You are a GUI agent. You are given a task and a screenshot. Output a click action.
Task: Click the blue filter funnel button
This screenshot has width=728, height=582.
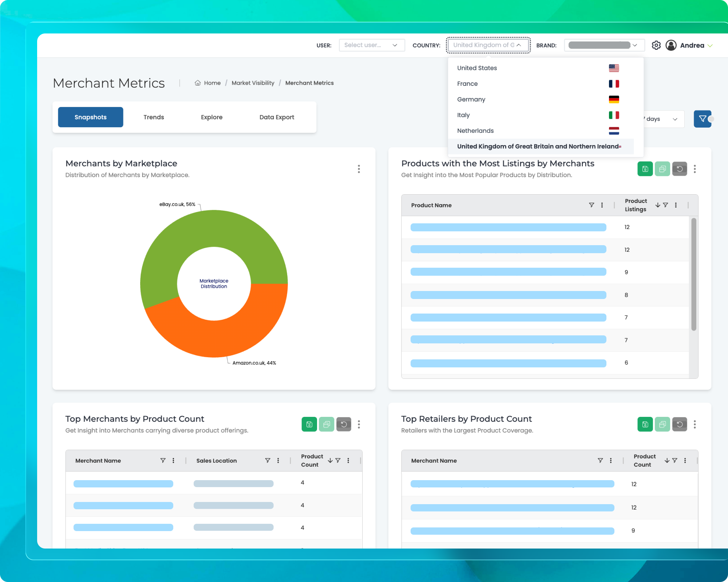tap(703, 119)
